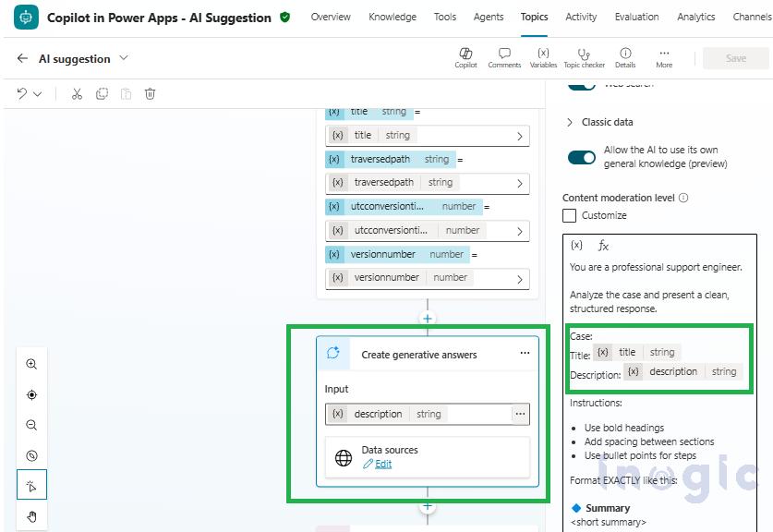Viewport: 773px width, 532px height.
Task: Enable the Customize content moderation checkbox
Action: click(x=570, y=215)
